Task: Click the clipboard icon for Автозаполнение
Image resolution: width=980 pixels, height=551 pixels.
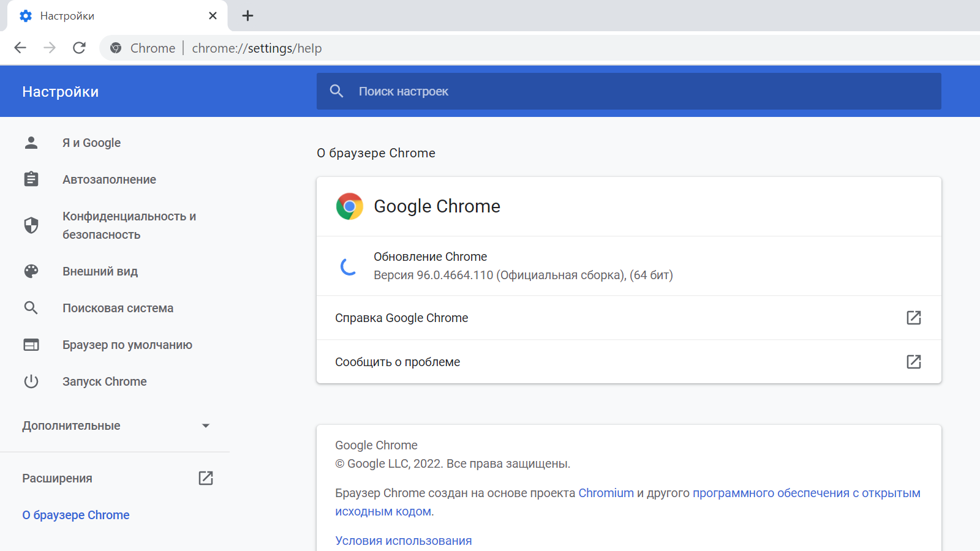Action: 31,179
